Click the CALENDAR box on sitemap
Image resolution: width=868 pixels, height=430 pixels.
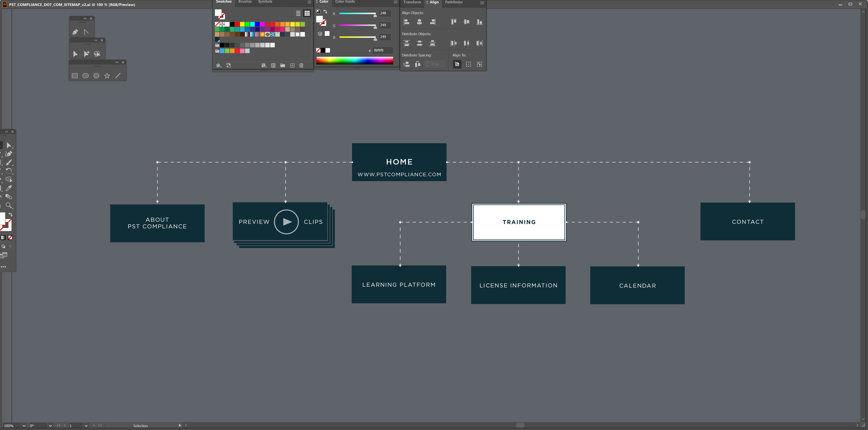tap(637, 286)
